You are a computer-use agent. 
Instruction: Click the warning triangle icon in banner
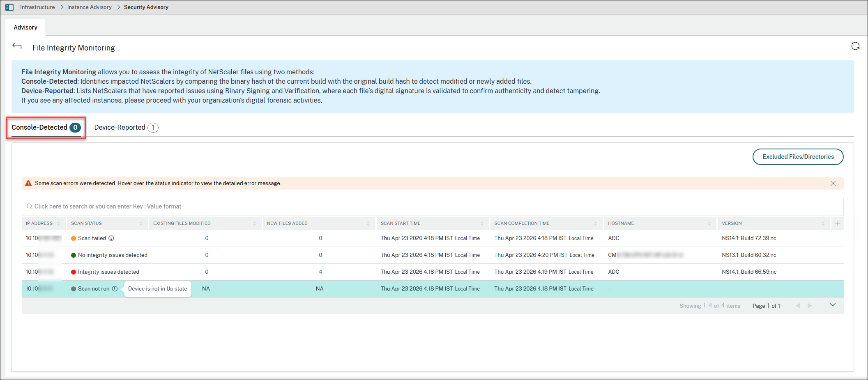28,183
